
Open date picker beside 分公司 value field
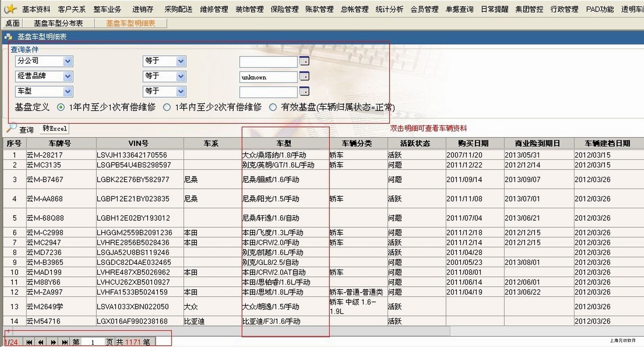[304, 61]
